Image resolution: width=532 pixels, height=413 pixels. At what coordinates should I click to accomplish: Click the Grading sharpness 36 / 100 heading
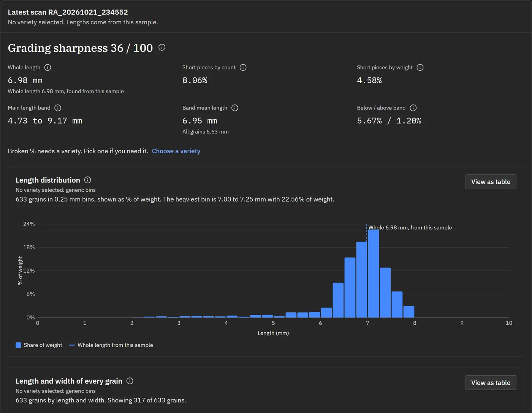(x=80, y=48)
